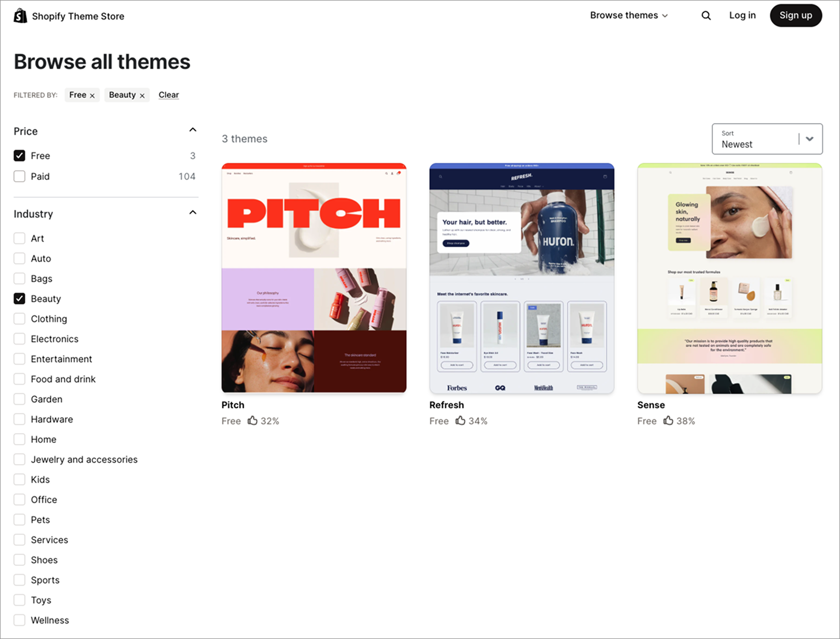This screenshot has width=840, height=639.
Task: Click the thumbs-up icon next to Sense's 38%
Action: (x=668, y=420)
